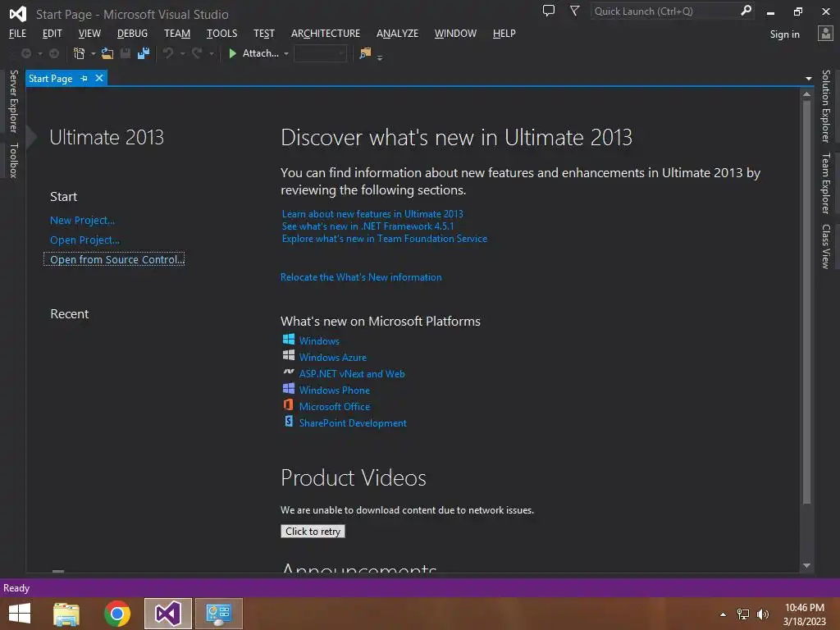Click the Find in Files toolbar icon
The width and height of the screenshot is (840, 630).
click(x=365, y=53)
